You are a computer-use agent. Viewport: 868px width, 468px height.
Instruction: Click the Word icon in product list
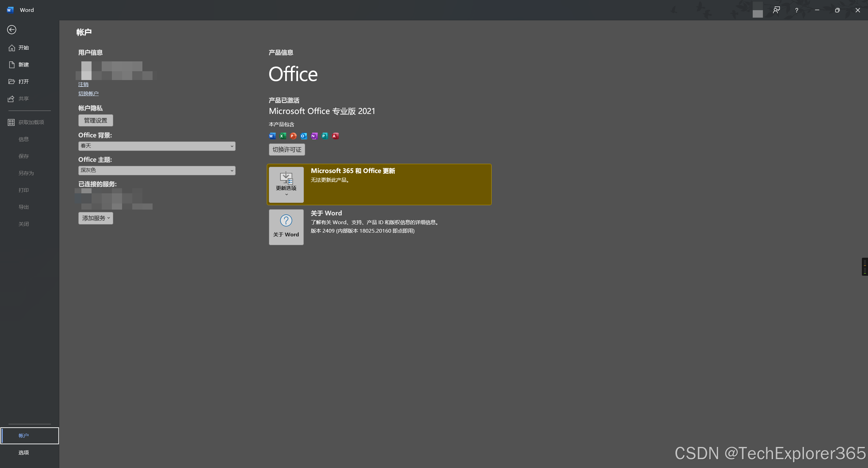point(272,136)
